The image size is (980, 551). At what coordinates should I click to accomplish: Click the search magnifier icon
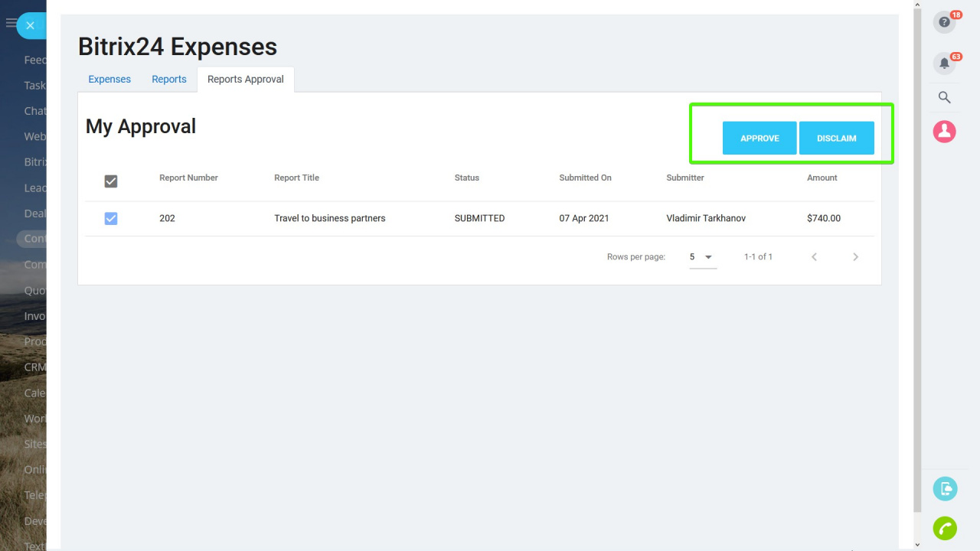(x=945, y=97)
